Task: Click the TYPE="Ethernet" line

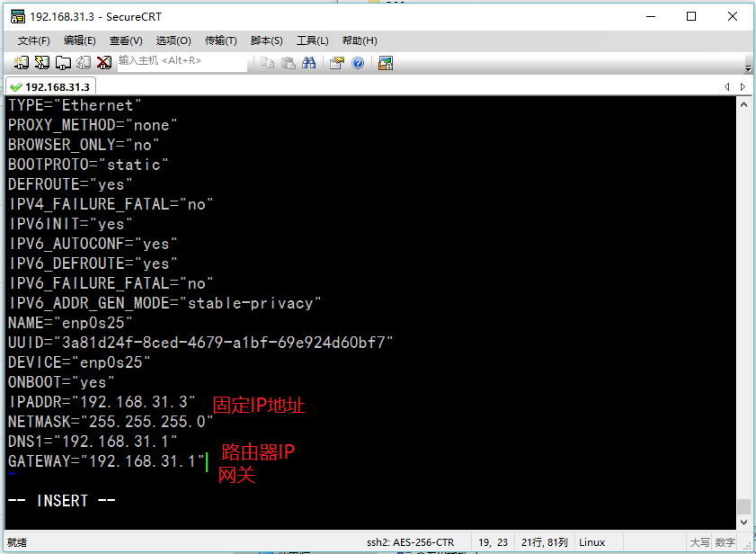Action: click(x=75, y=105)
